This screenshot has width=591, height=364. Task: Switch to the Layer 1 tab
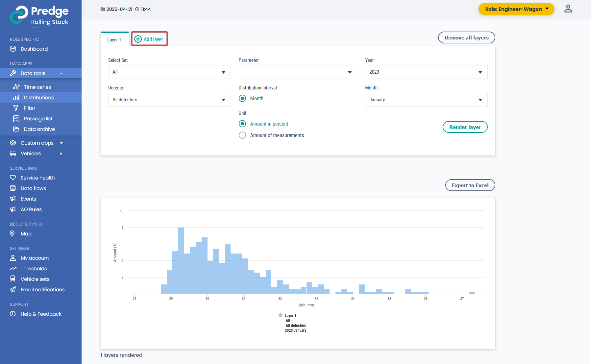point(114,40)
